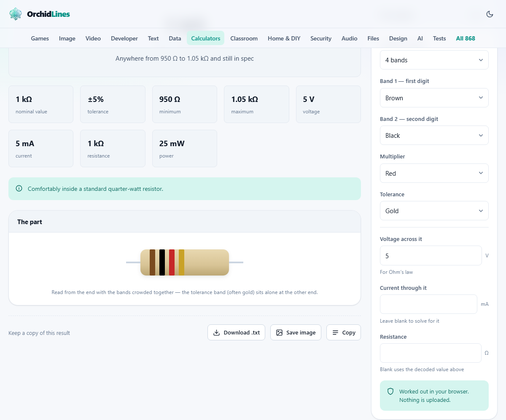Open the All 868 tools link
This screenshot has width=506, height=420.
pos(466,38)
